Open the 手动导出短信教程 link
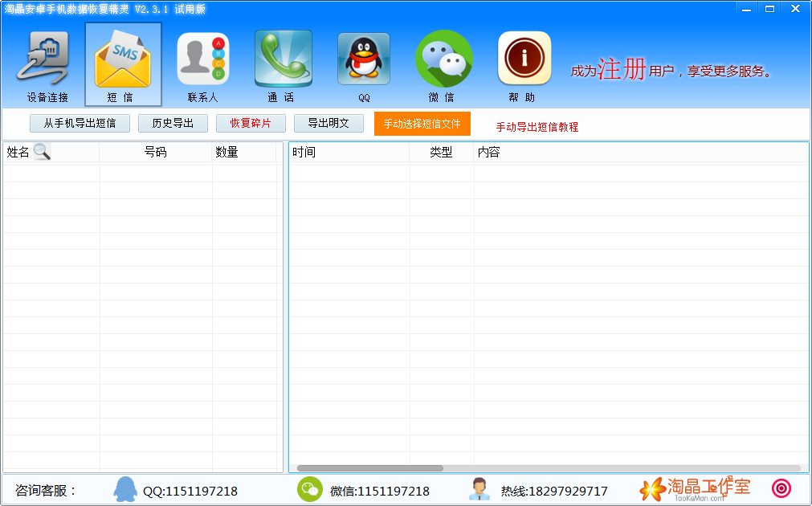This screenshot has width=812, height=506. point(537,127)
